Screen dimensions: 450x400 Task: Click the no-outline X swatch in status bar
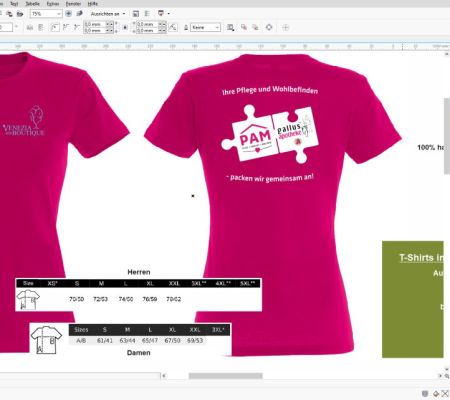[445, 394]
